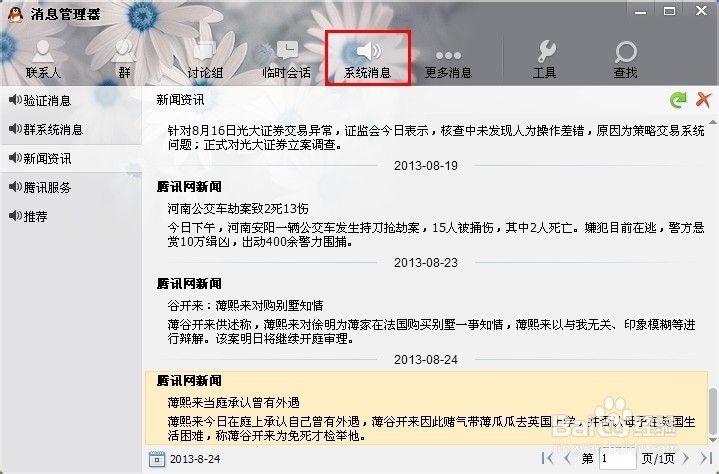Open the 讨论组 discussion groups tab
The image size is (719, 474).
205,60
